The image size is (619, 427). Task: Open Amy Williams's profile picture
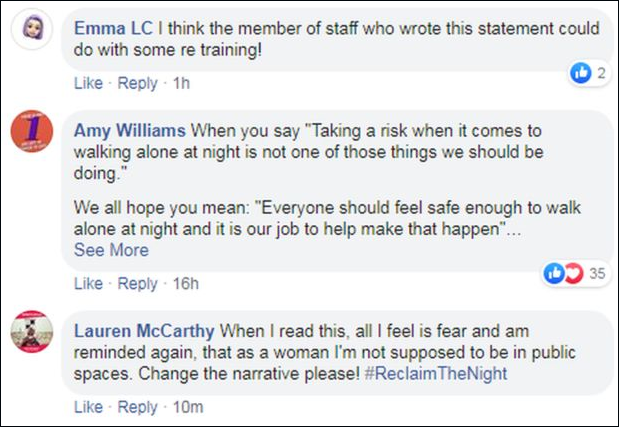pyautogui.click(x=32, y=132)
